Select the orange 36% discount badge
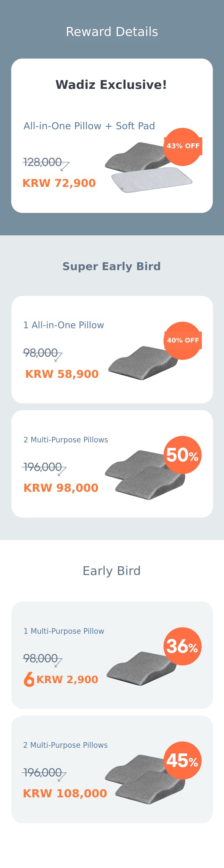 coord(182,646)
